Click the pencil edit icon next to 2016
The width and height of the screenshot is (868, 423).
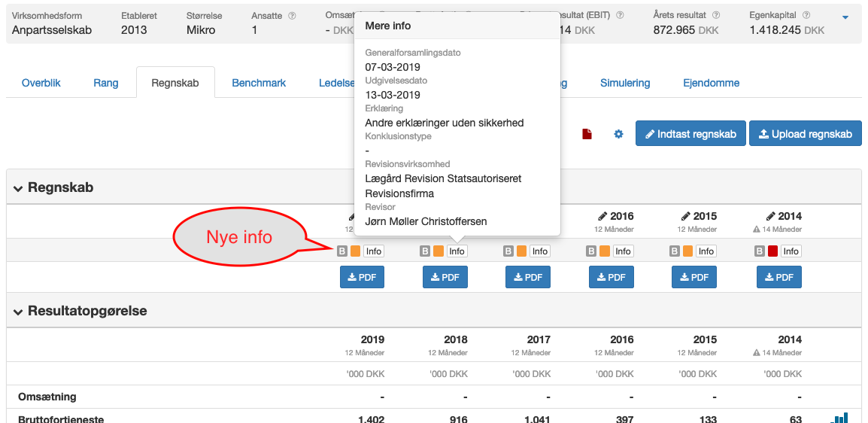tap(602, 216)
